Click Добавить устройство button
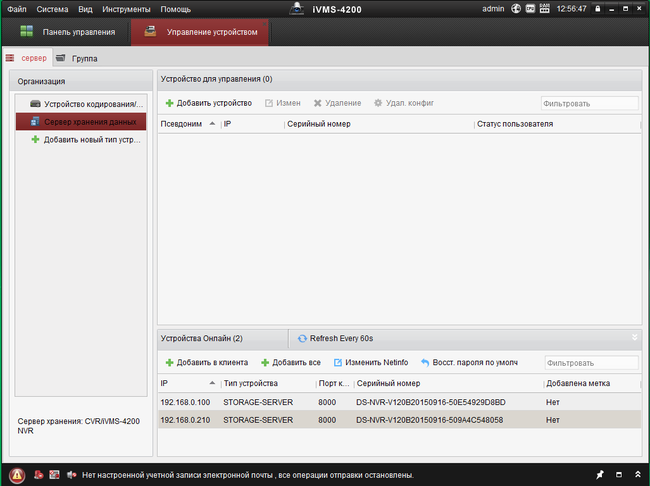The image size is (650, 486). click(x=209, y=103)
